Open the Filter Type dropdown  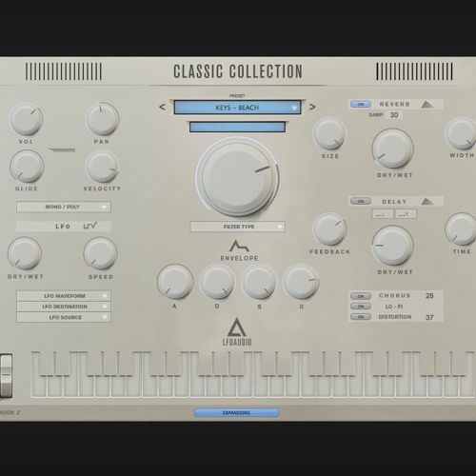click(237, 227)
